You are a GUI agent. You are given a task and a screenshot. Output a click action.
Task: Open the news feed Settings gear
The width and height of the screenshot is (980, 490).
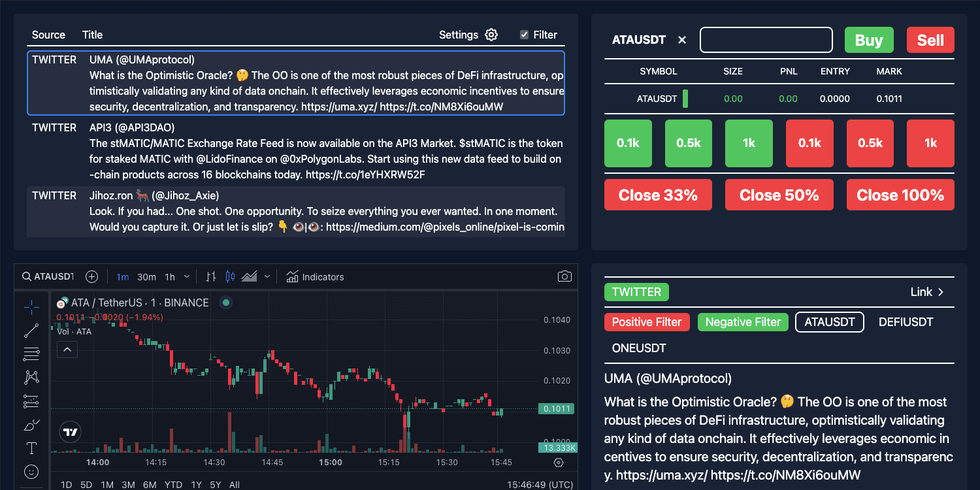[491, 35]
